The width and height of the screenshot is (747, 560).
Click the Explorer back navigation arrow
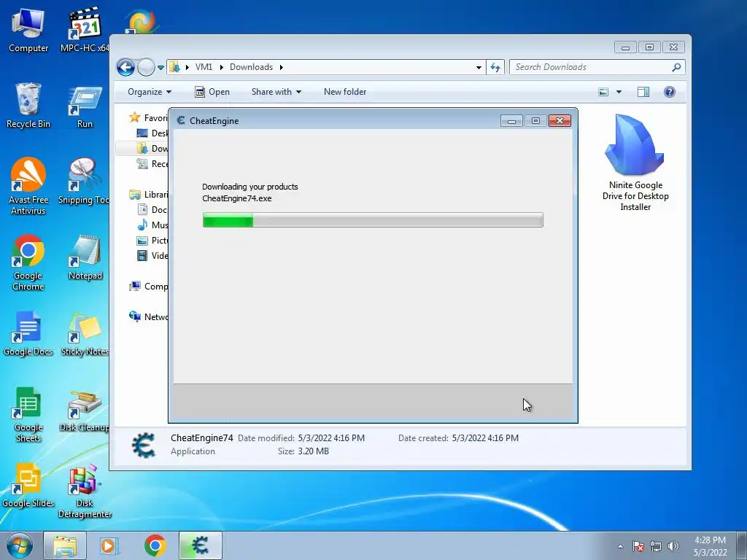(125, 67)
